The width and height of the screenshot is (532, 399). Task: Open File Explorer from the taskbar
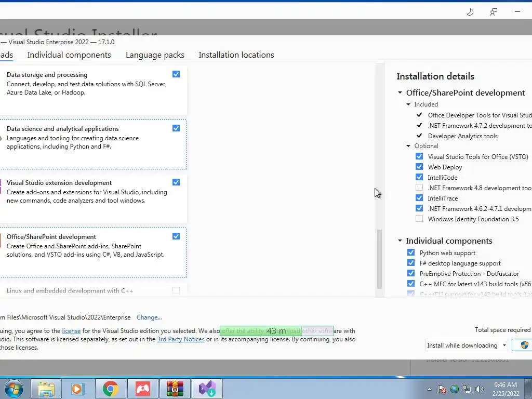click(46, 389)
